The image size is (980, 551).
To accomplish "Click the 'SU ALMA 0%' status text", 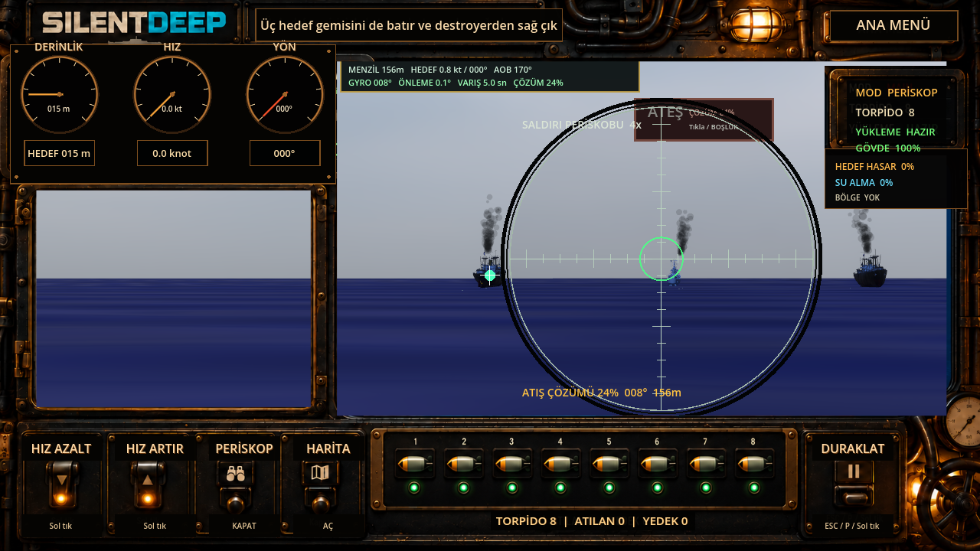I will [864, 182].
